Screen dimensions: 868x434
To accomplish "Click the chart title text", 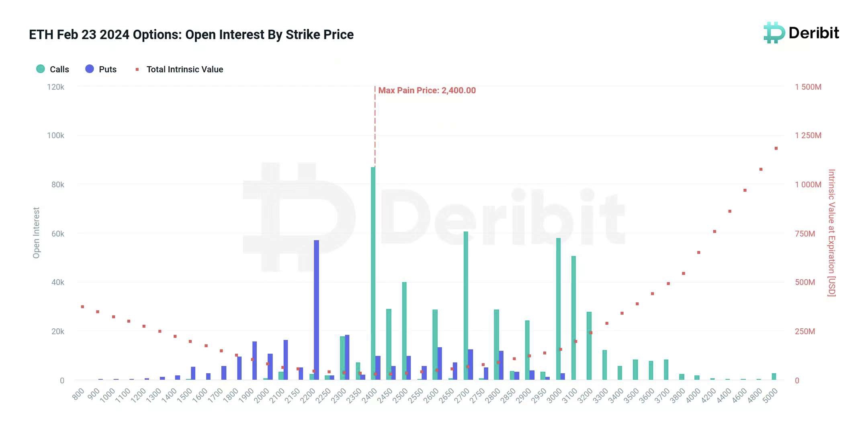I will tap(191, 35).
